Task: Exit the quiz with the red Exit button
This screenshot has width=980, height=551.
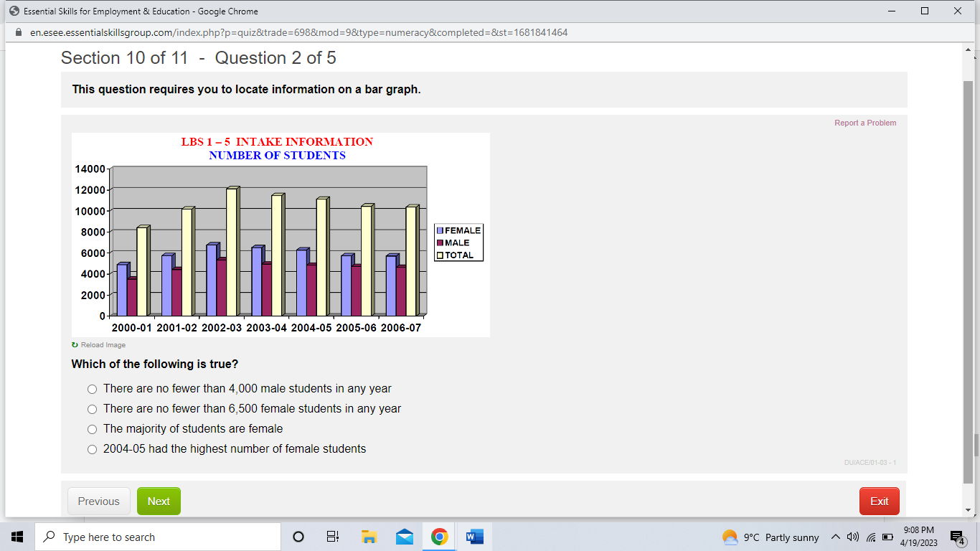Action: 880,501
